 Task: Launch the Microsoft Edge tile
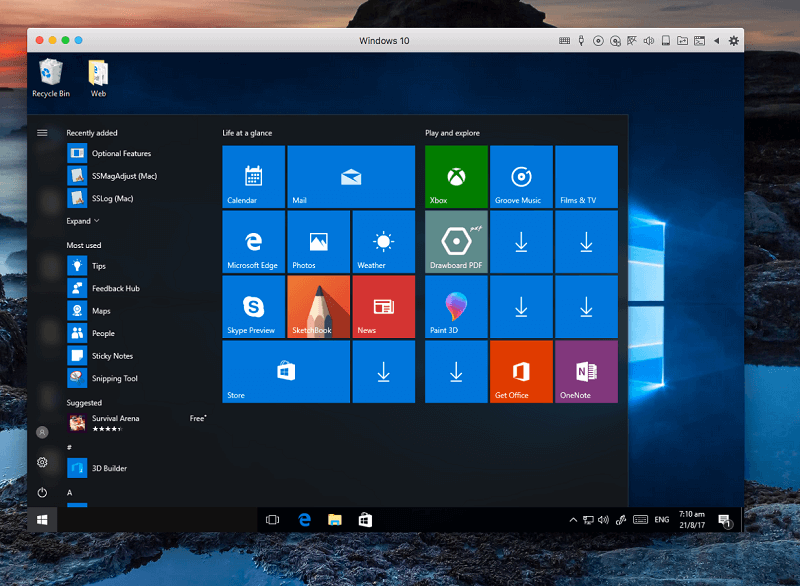(x=254, y=242)
